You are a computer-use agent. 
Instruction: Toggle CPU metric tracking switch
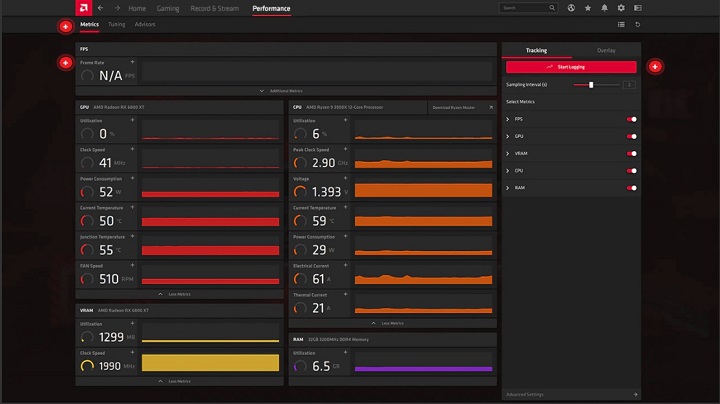631,171
